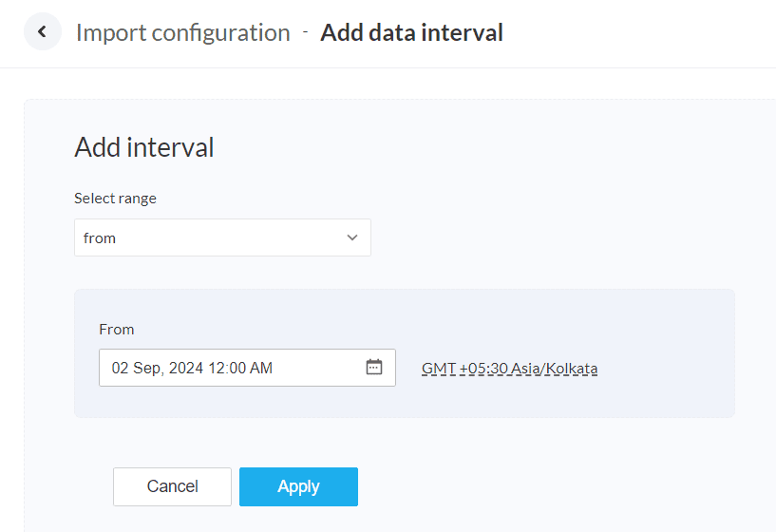Click the 'From' label above date field
This screenshot has width=776, height=532.
click(x=117, y=329)
